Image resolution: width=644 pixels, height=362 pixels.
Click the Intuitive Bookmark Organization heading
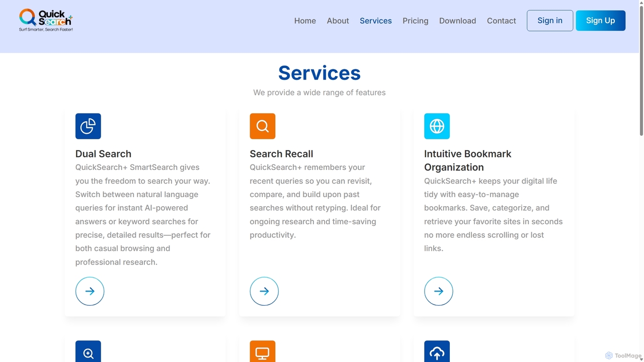tap(468, 160)
